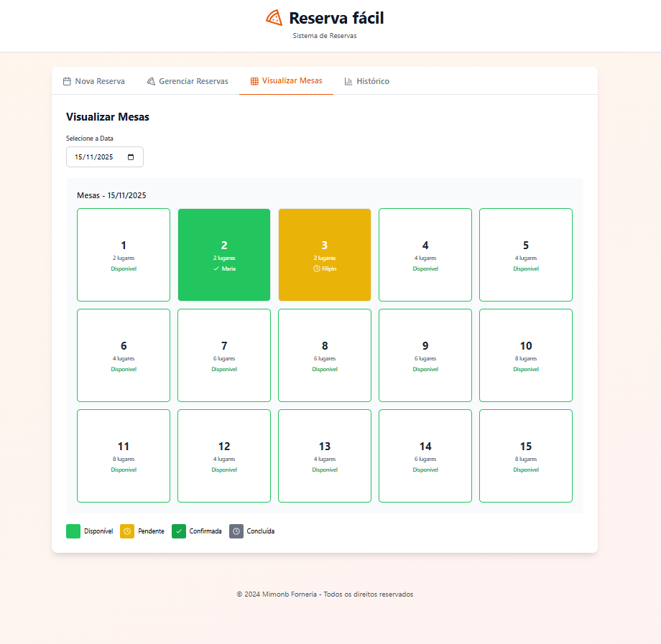
Task: Select available table 1
Action: (x=124, y=255)
